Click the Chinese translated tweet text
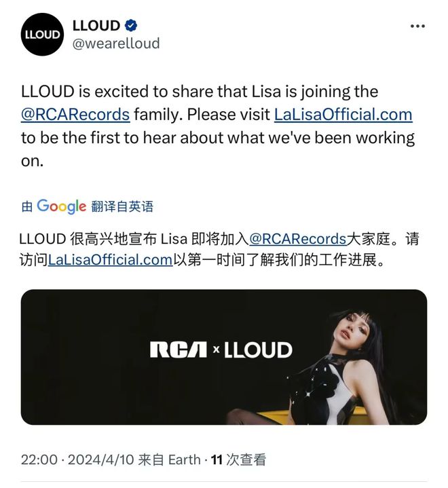The image size is (448, 488). tap(219, 249)
